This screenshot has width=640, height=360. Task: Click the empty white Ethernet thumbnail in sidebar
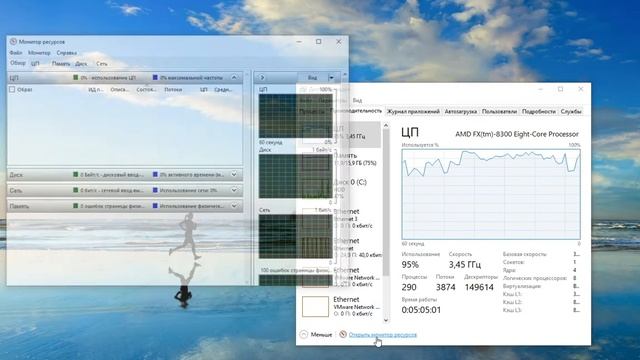point(315,307)
